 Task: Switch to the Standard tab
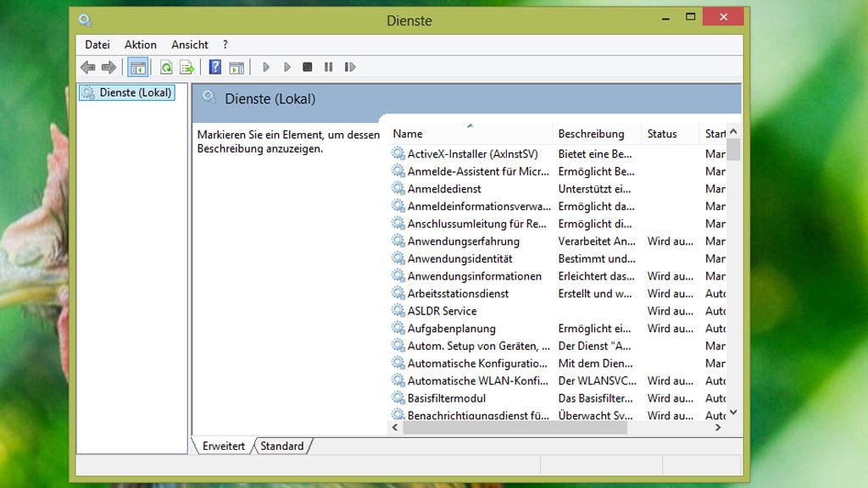(282, 446)
